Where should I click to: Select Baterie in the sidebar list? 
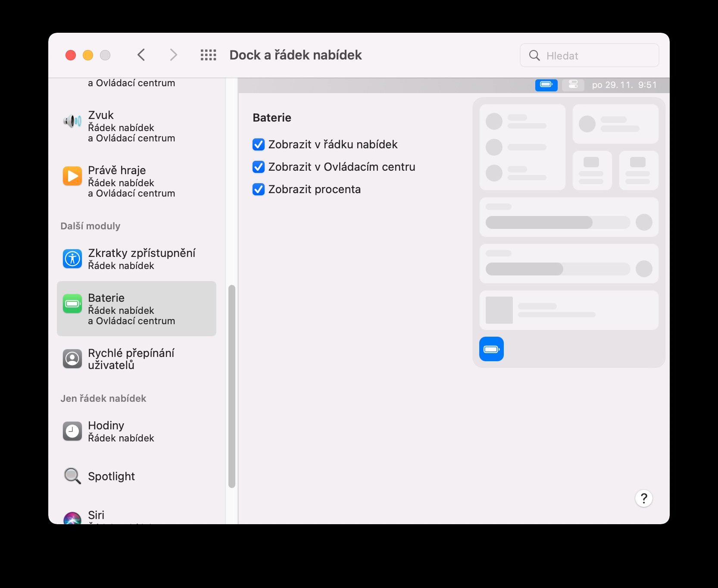pyautogui.click(x=137, y=309)
